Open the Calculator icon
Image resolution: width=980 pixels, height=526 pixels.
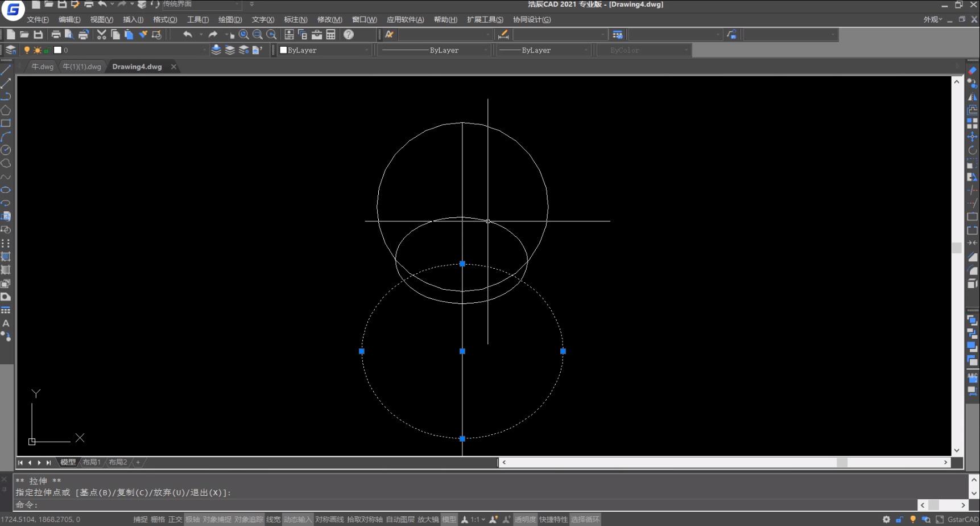[x=330, y=35]
